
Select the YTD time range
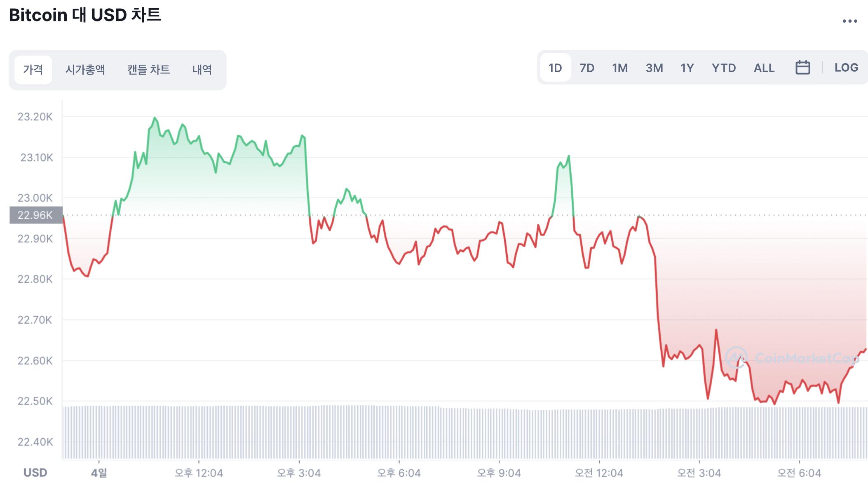[723, 68]
